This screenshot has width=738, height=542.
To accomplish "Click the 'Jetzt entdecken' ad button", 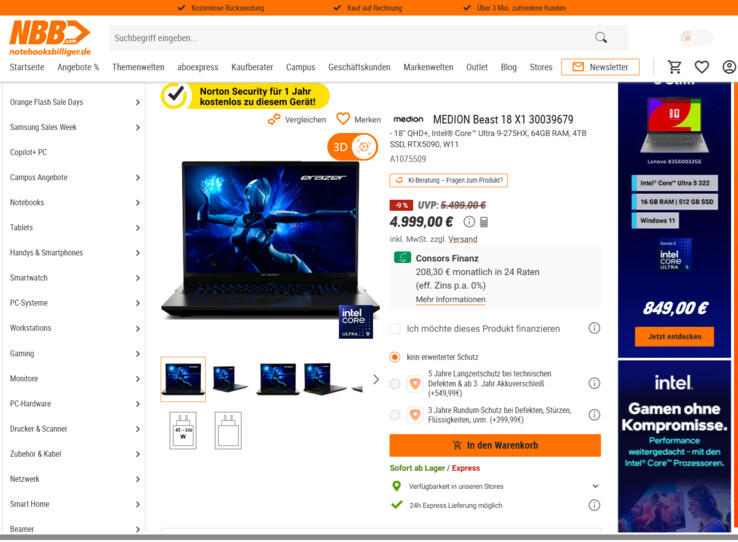I will [674, 336].
